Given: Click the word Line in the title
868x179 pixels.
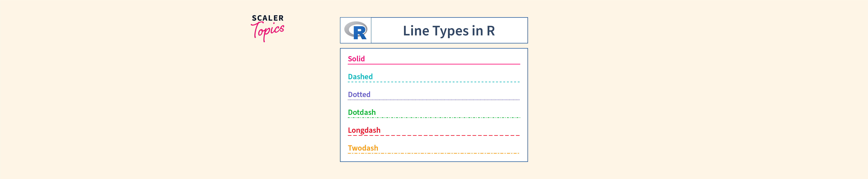Looking at the screenshot, I should click(x=416, y=31).
